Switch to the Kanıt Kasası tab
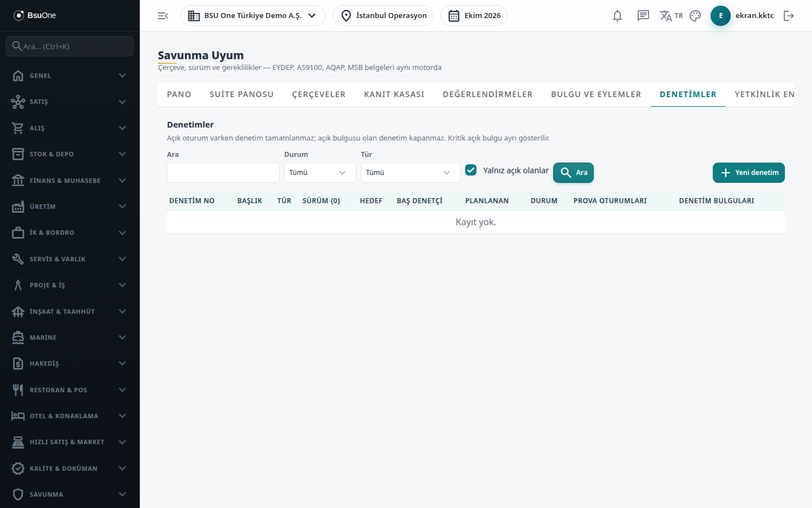This screenshot has width=812, height=508. click(394, 94)
